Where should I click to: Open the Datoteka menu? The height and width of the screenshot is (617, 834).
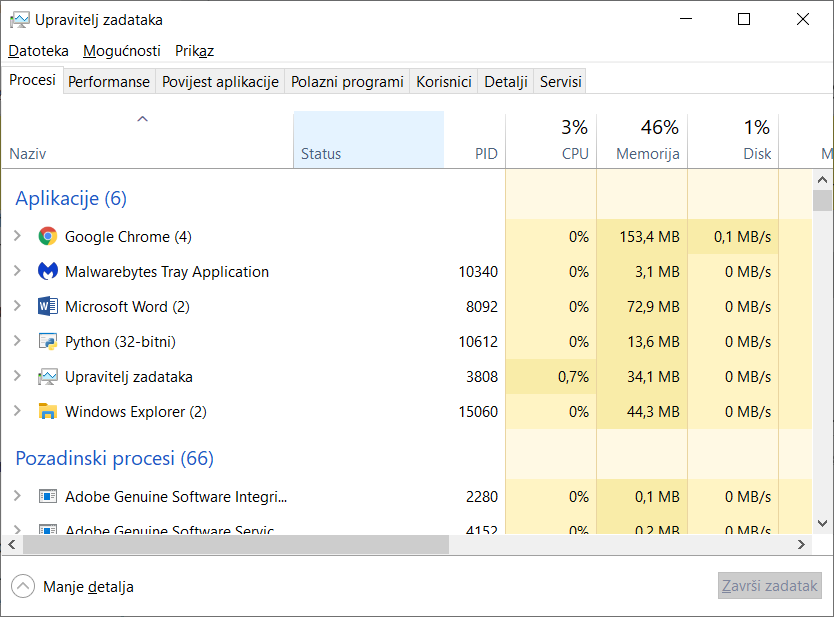[x=38, y=51]
